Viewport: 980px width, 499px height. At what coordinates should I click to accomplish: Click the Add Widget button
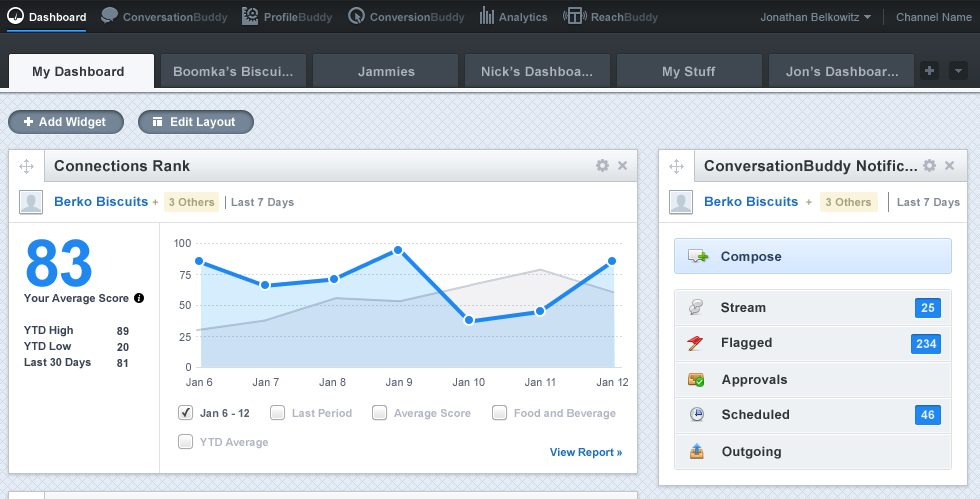66,122
